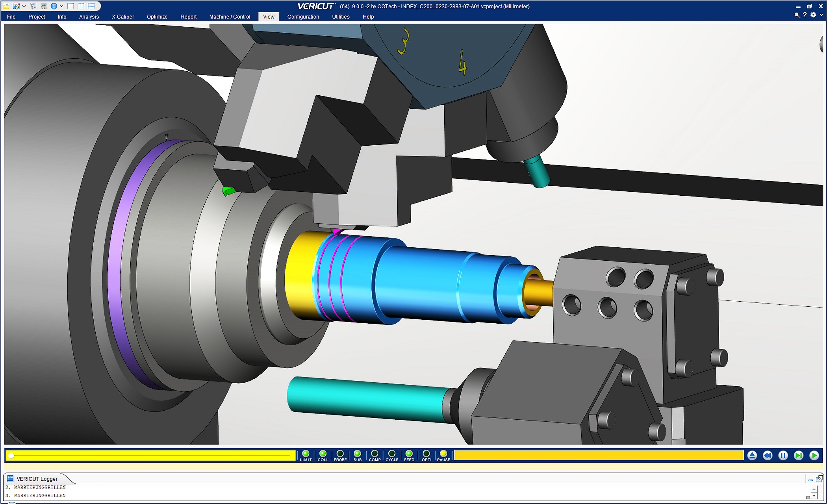Select the stacked horizontal views layout
Viewport: 827px width, 504px height.
[91, 6]
